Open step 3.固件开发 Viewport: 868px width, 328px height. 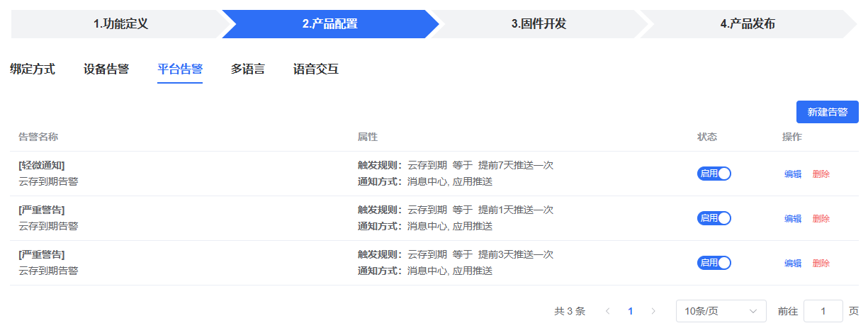pos(539,24)
